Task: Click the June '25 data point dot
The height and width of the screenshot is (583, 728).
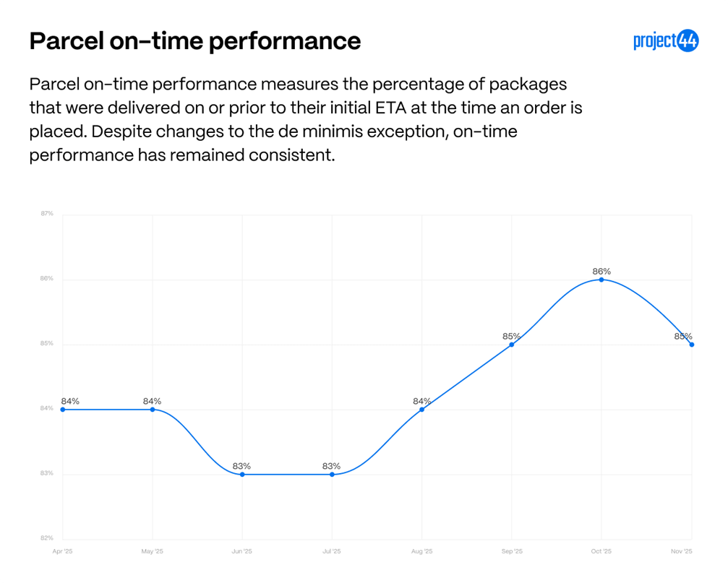Action: 242,475
